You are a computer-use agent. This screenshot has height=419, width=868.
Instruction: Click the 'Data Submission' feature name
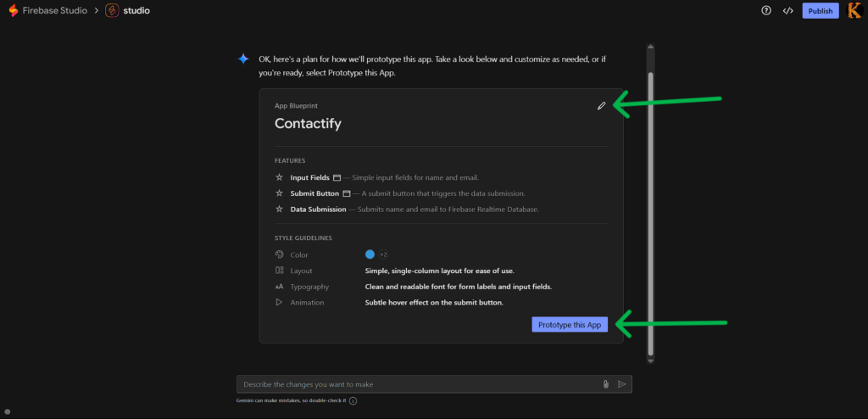point(319,209)
